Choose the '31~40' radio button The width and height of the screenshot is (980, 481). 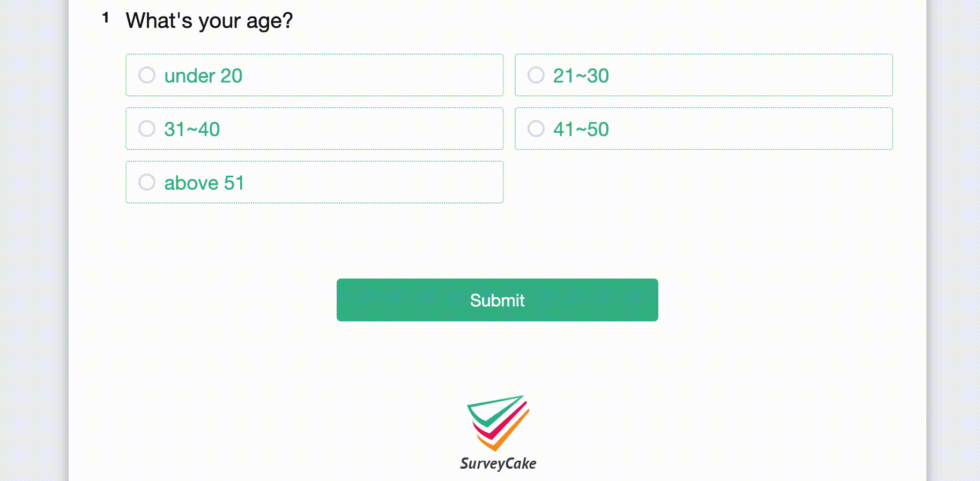pyautogui.click(x=147, y=129)
